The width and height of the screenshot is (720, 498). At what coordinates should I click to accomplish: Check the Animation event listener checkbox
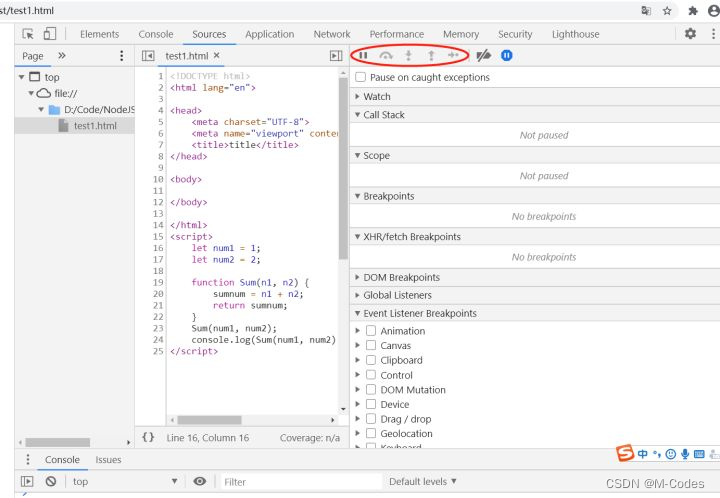pyautogui.click(x=371, y=330)
